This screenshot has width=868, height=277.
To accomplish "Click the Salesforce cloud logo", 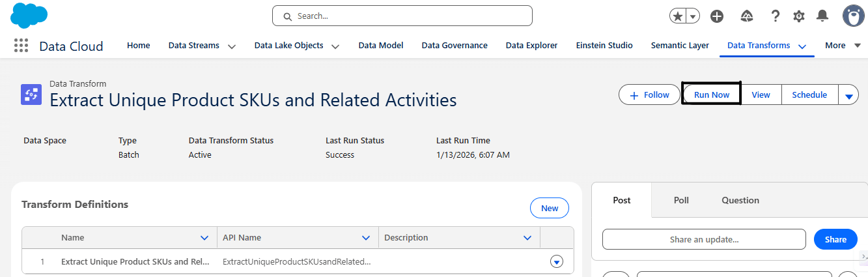I will pyautogui.click(x=29, y=16).
